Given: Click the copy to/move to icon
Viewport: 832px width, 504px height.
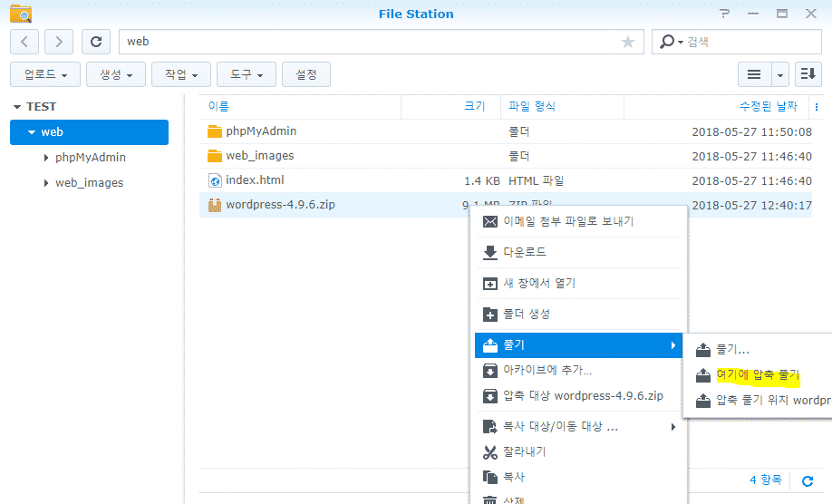Looking at the screenshot, I should pyautogui.click(x=489, y=427).
